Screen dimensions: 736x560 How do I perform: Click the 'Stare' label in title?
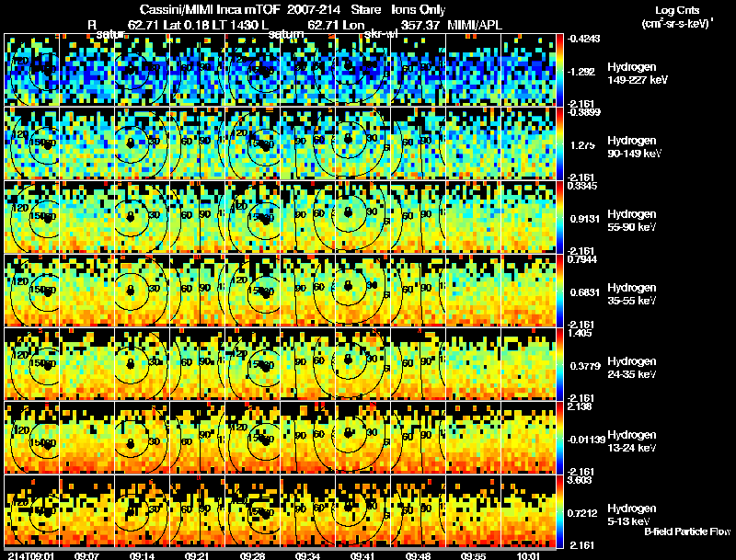(x=365, y=10)
